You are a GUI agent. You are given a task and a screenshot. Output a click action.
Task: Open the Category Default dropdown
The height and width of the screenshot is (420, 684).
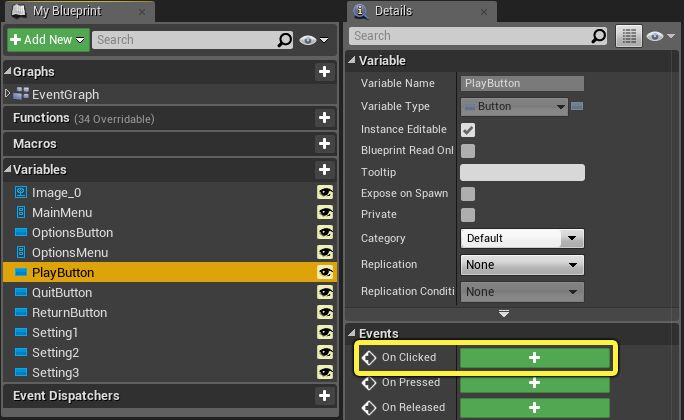tap(522, 239)
